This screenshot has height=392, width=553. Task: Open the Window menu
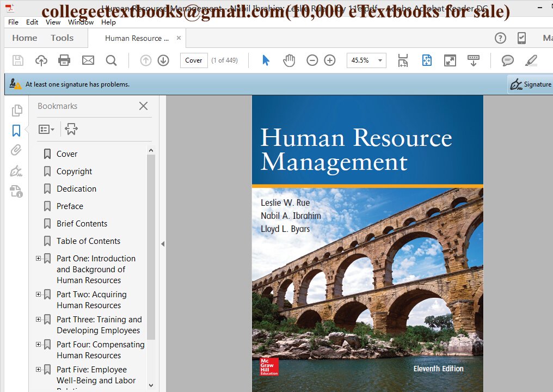(x=81, y=22)
